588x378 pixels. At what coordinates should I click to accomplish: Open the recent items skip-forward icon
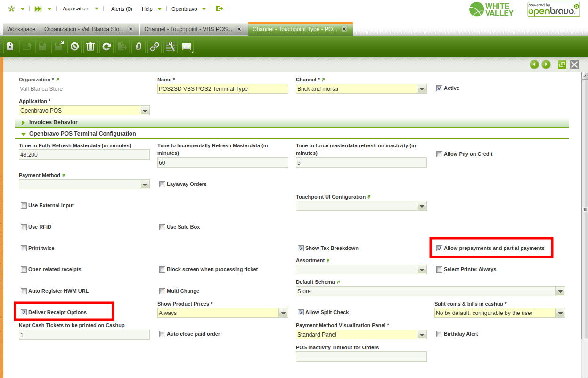[38, 8]
